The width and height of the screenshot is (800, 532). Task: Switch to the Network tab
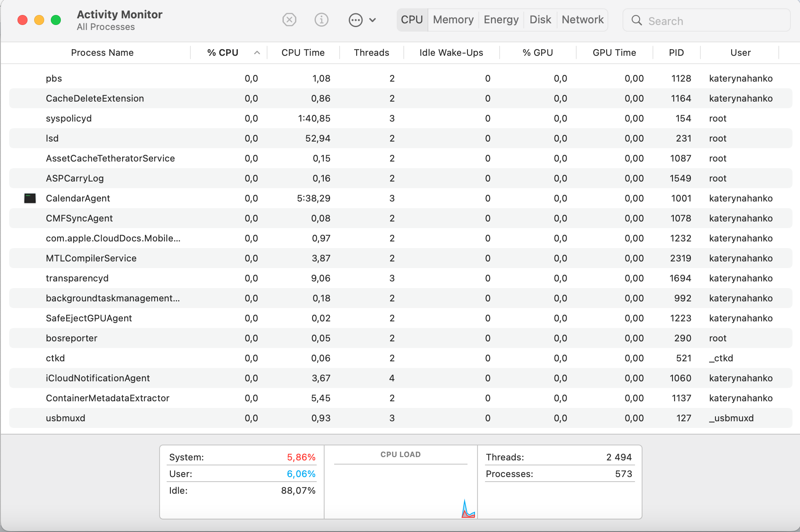click(x=582, y=20)
